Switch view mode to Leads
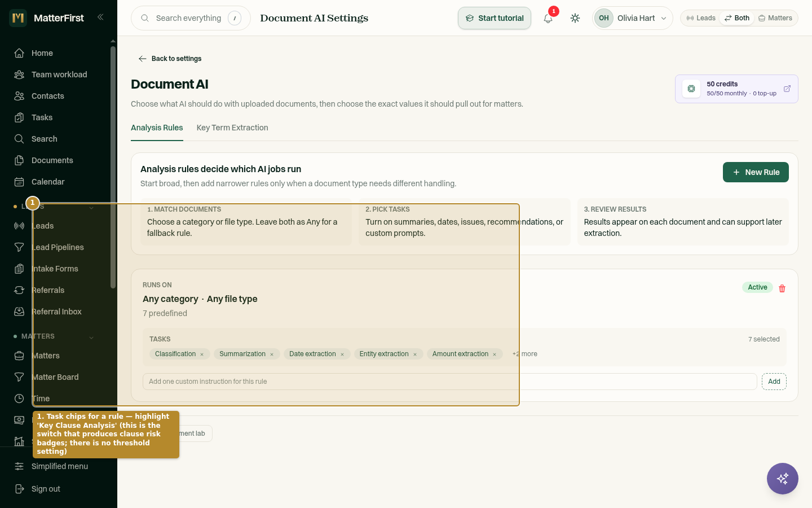812x508 pixels. 701,18
